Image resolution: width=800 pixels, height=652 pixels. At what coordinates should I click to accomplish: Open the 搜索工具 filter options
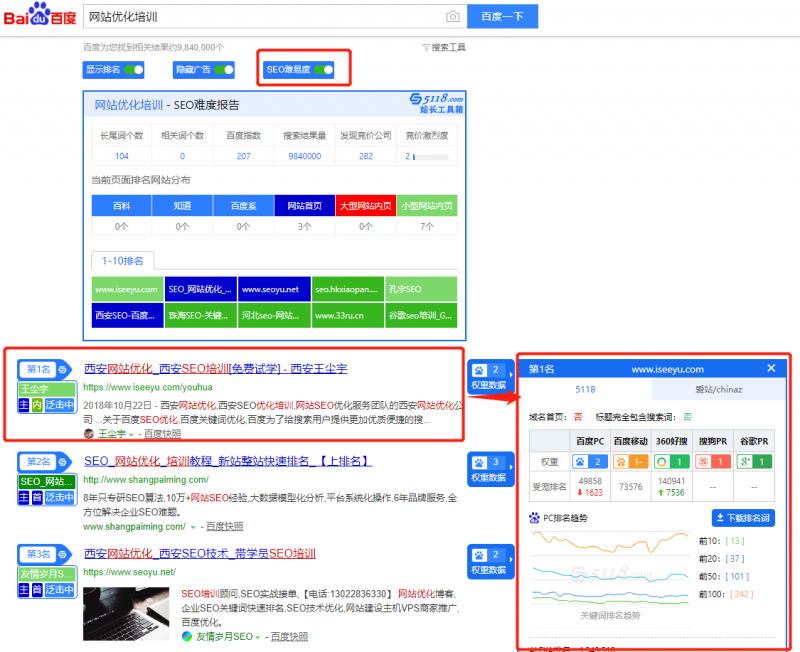click(x=444, y=47)
